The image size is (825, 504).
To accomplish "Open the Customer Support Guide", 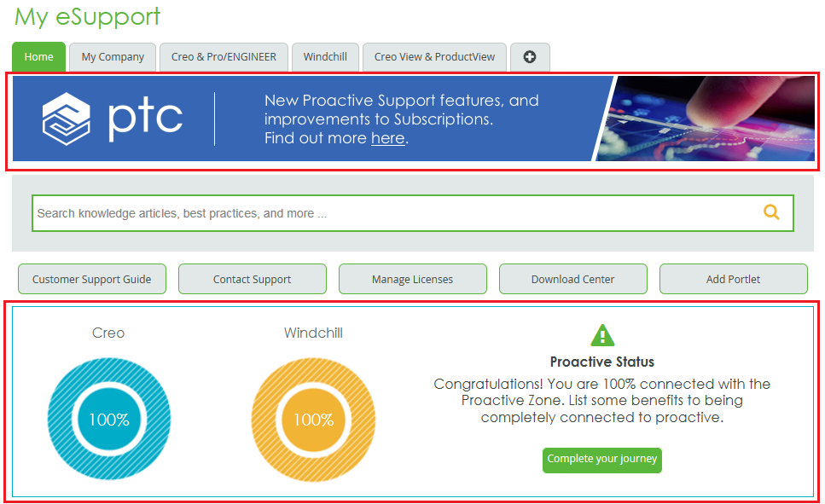I will coord(92,279).
